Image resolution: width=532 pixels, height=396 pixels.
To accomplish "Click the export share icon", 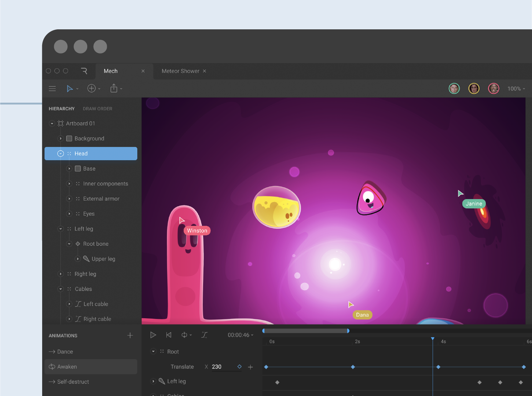I will [114, 88].
